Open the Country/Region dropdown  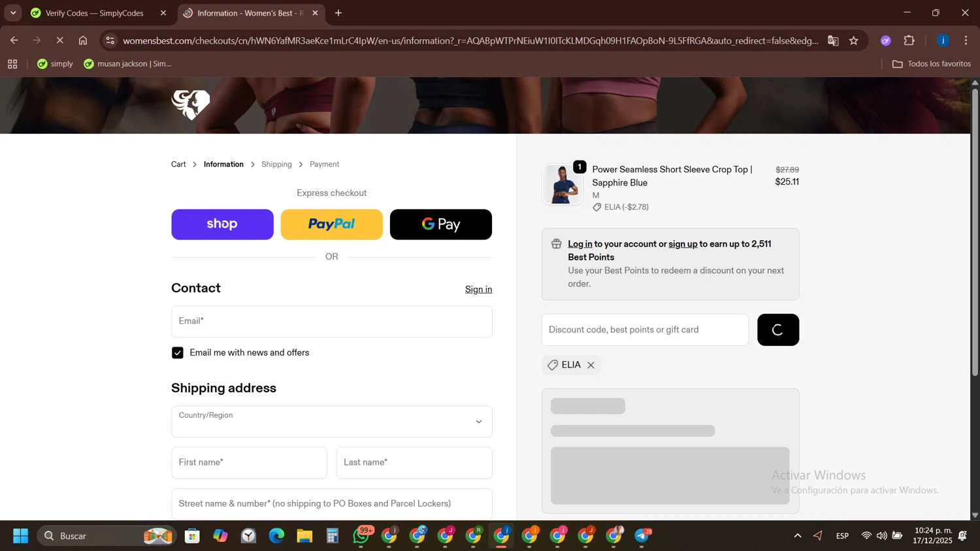[332, 421]
